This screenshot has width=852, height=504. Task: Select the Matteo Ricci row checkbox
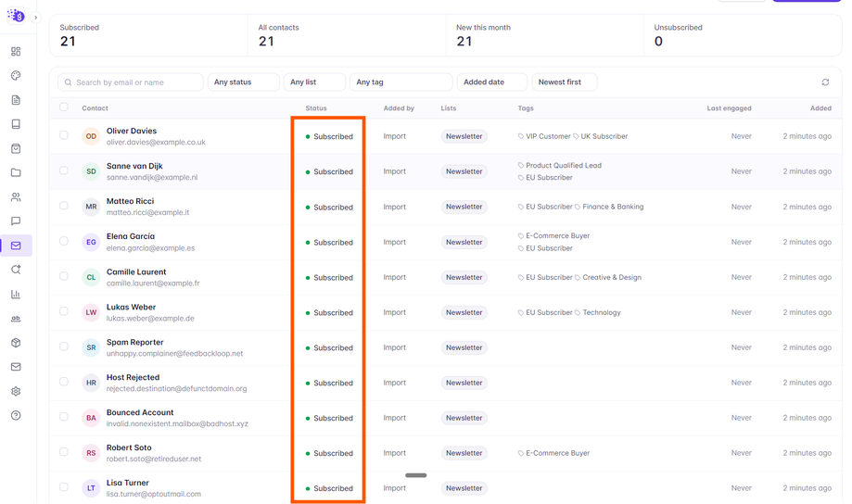(x=64, y=206)
